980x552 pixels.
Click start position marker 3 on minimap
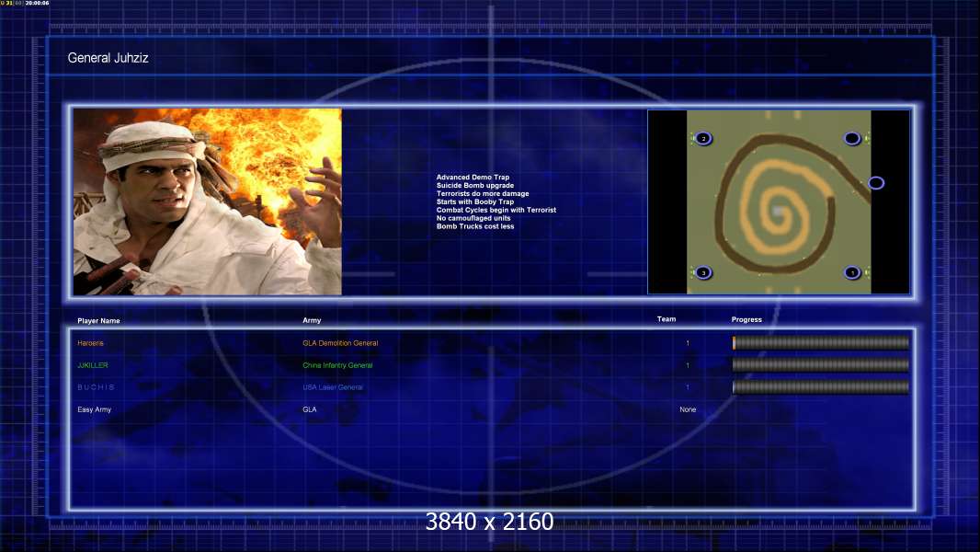[x=703, y=272]
